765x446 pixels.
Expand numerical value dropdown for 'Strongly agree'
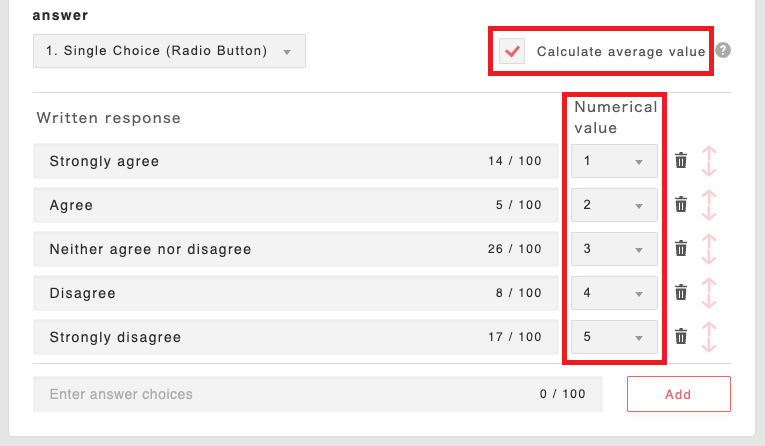[x=614, y=161]
